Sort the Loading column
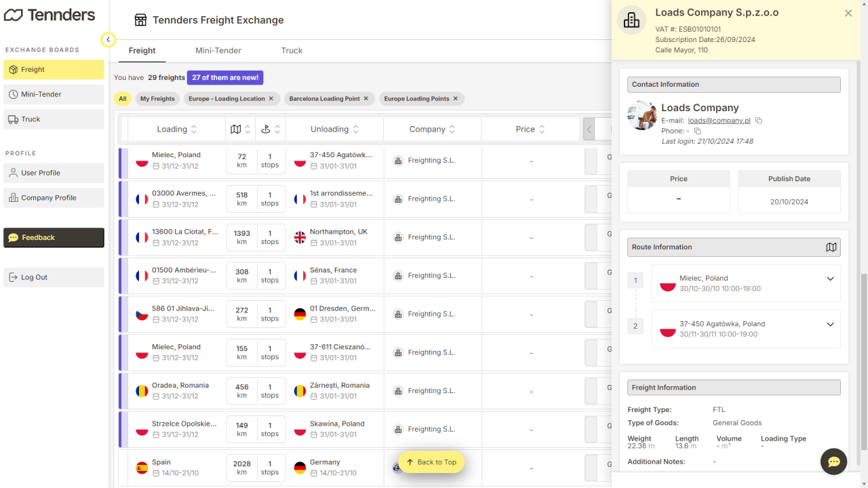The width and height of the screenshot is (868, 488). click(177, 129)
